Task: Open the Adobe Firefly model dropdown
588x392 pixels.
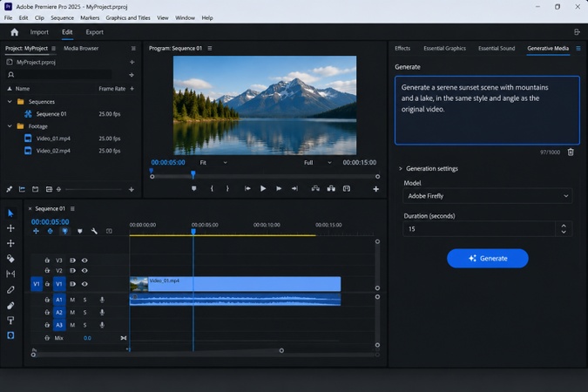Action: point(488,196)
